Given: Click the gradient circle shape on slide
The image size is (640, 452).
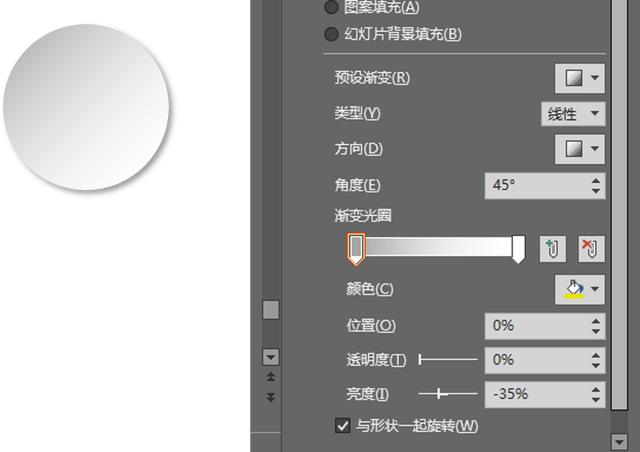Looking at the screenshot, I should pyautogui.click(x=88, y=106).
